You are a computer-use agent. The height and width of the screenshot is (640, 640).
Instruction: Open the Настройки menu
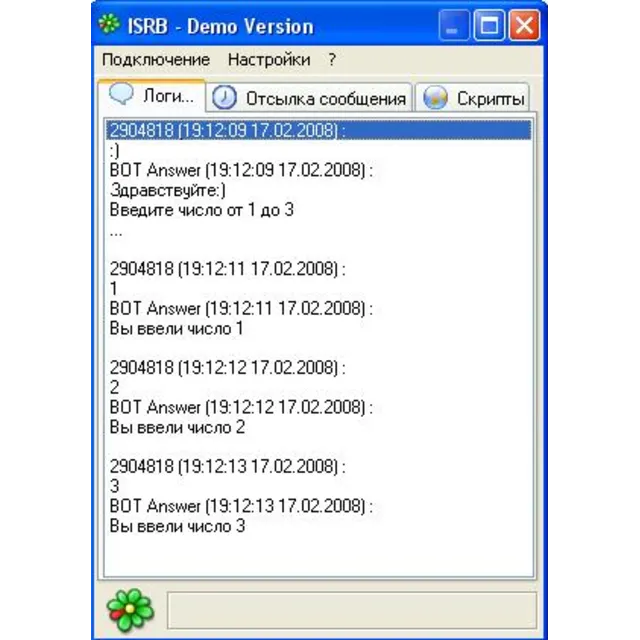[269, 60]
